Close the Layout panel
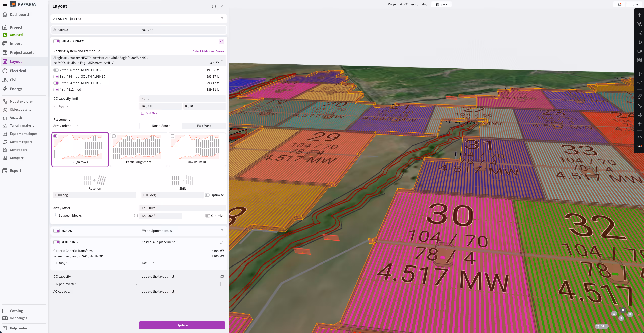 pyautogui.click(x=222, y=6)
